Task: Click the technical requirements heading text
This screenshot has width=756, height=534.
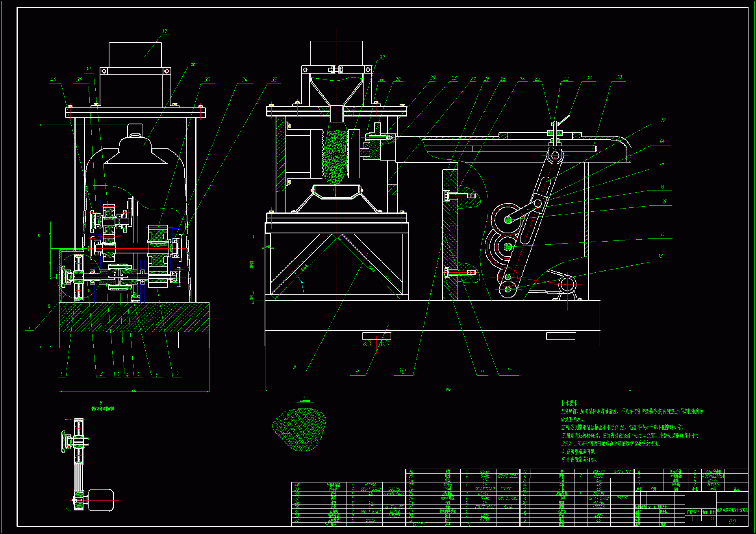Action: coord(569,403)
